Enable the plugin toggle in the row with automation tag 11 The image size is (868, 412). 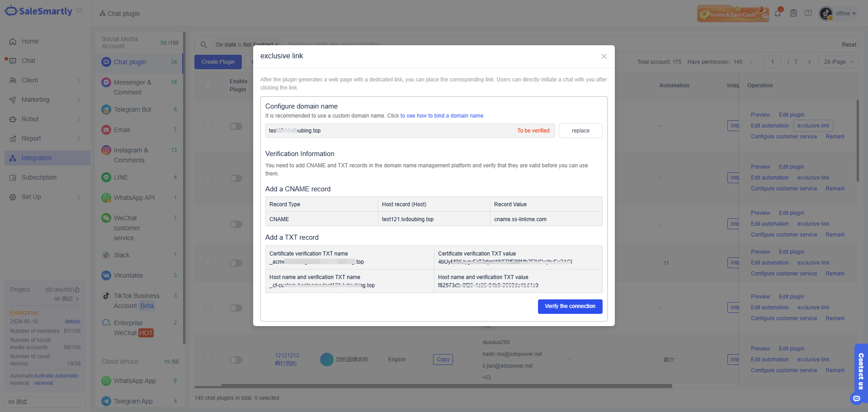point(236,263)
